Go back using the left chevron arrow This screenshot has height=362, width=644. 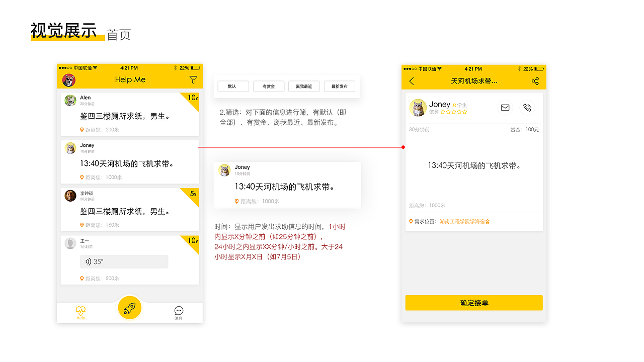click(412, 81)
